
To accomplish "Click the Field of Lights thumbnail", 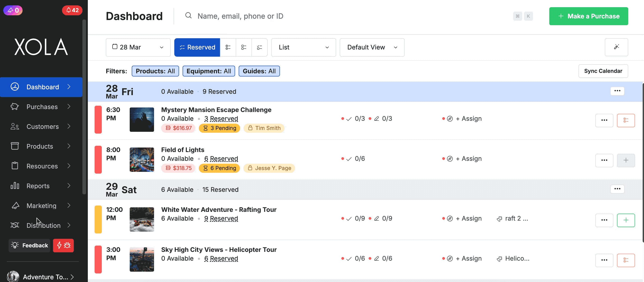I will [142, 160].
